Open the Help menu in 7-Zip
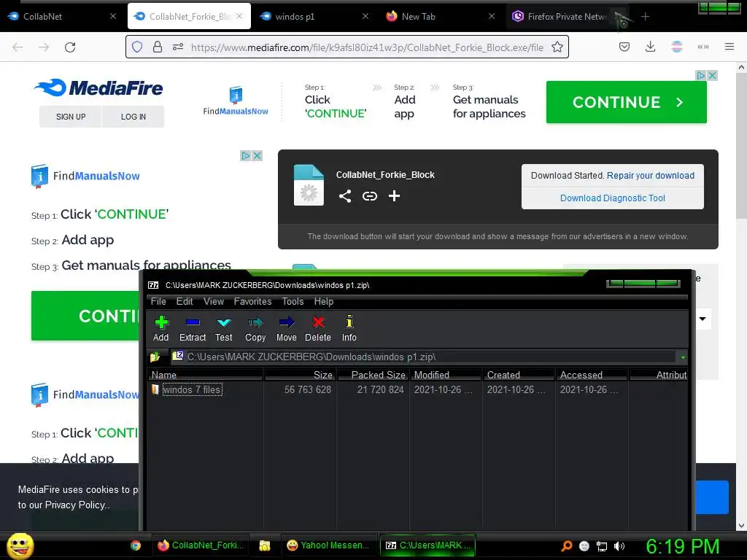The image size is (747, 560). click(323, 301)
